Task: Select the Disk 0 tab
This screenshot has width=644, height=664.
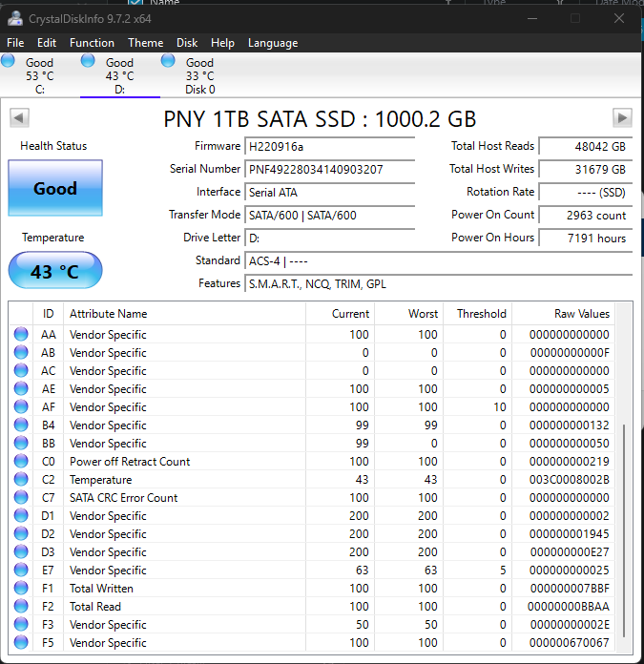Action: 199,75
